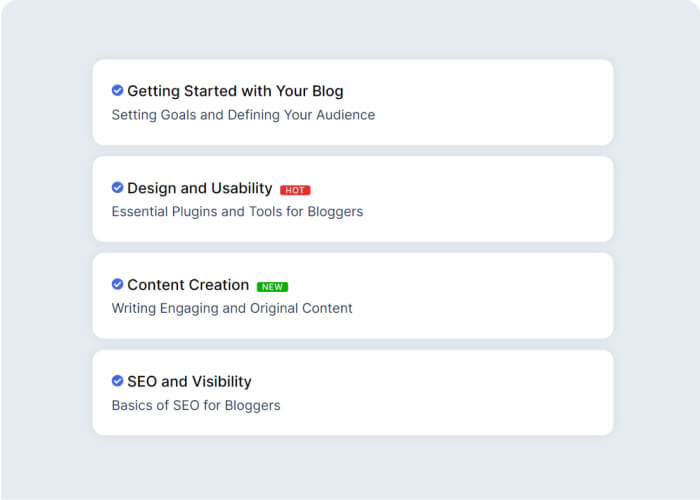Click the checkmark icon beside Getting Started
The image size is (700, 500).
click(x=117, y=91)
